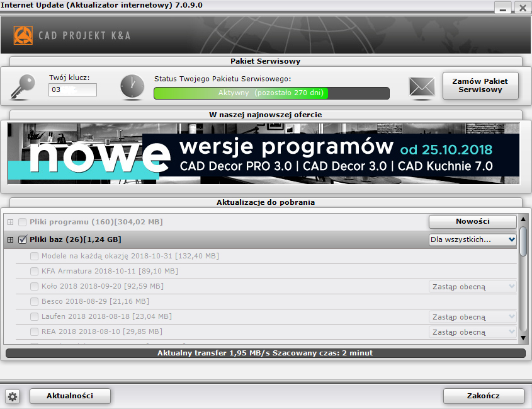Open the Aktualności button
The image size is (532, 409).
70,396
